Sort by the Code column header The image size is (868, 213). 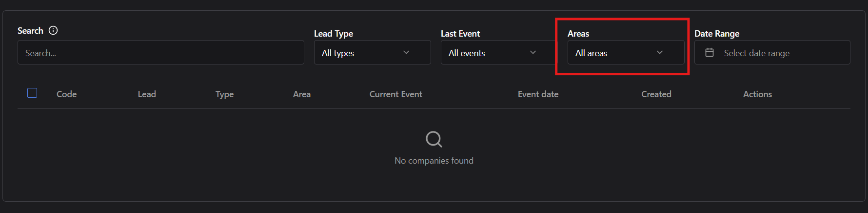pyautogui.click(x=67, y=94)
